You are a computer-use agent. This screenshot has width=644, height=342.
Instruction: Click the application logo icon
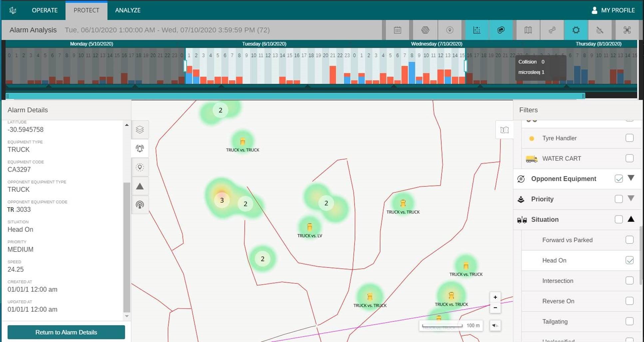coord(13,10)
